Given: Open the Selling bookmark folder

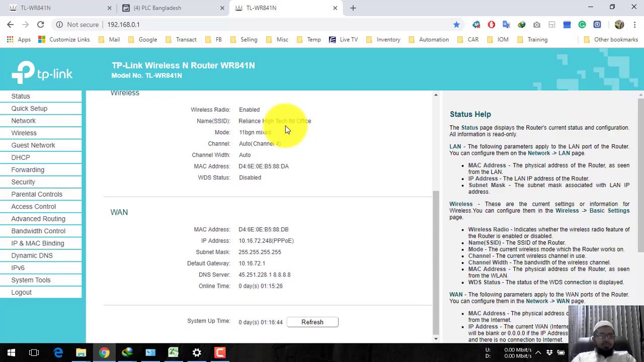Looking at the screenshot, I should tap(243, 39).
